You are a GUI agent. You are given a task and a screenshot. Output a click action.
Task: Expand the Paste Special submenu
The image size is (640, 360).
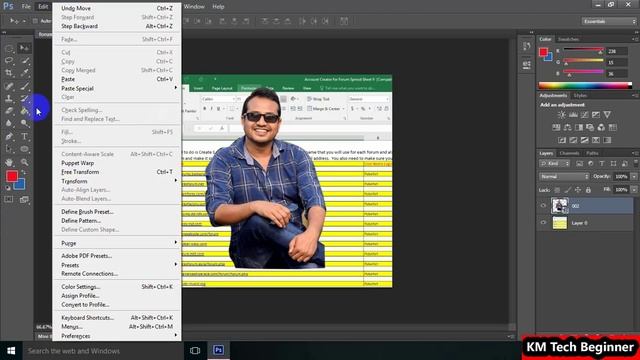coord(117,88)
